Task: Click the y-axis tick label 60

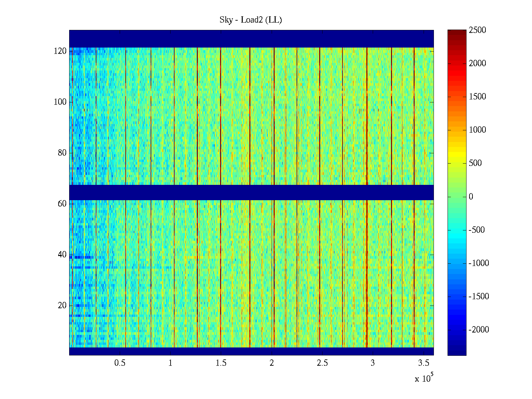Action: 62,204
